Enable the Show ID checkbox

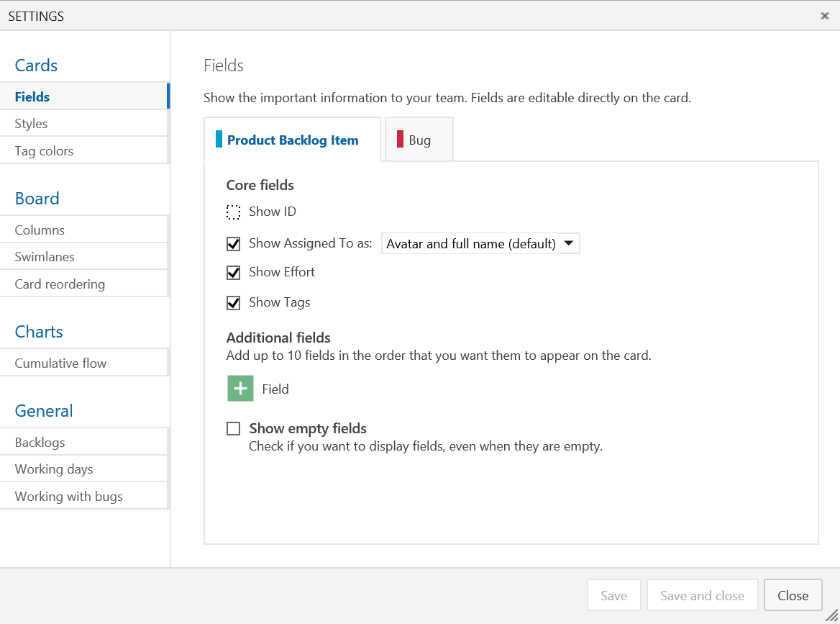[x=233, y=212]
